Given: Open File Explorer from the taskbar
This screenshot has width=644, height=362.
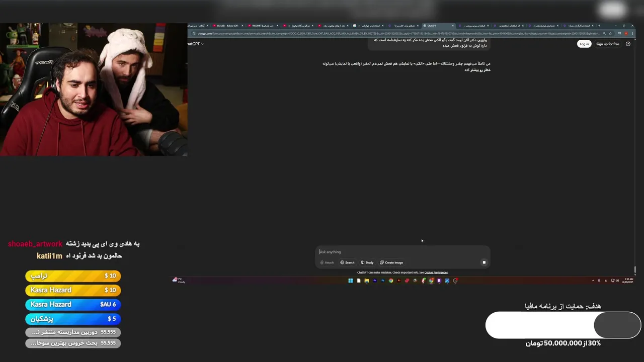Looking at the screenshot, I should 367,281.
